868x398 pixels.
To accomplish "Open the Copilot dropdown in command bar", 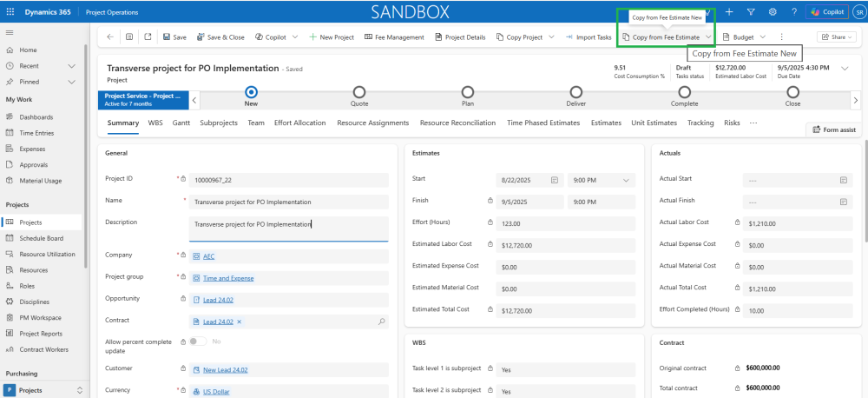I will 295,37.
